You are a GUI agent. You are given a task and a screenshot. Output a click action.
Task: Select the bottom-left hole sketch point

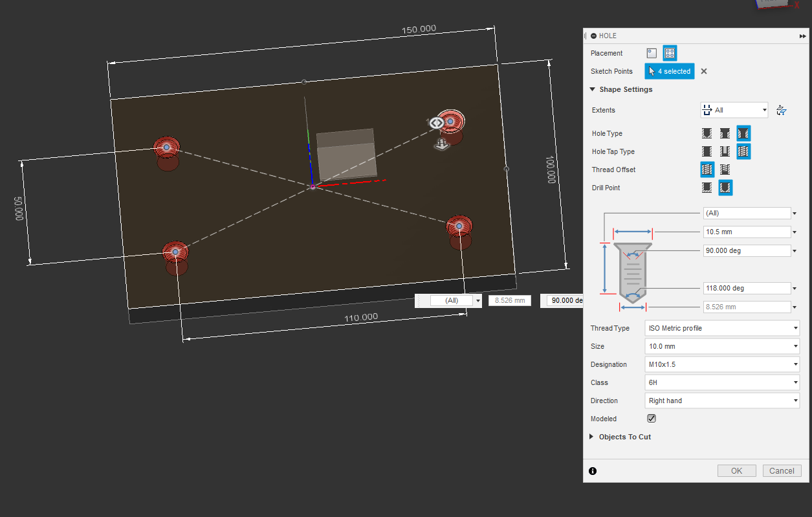pos(175,252)
